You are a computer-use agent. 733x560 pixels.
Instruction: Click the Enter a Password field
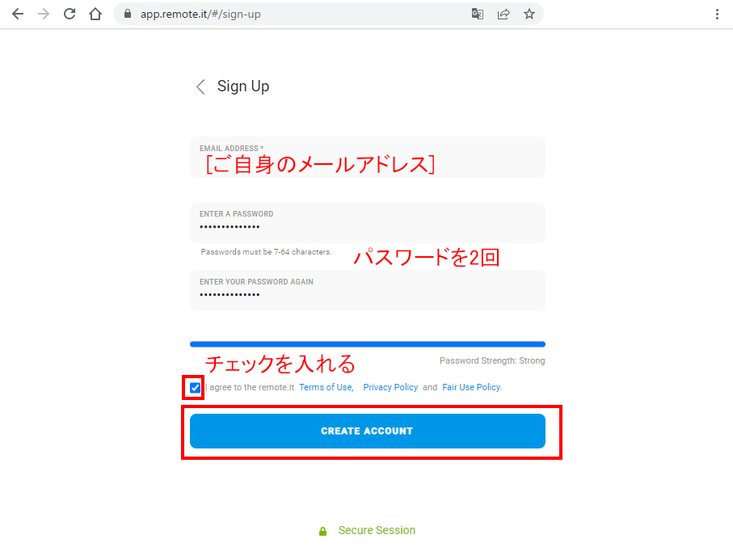pyautogui.click(x=367, y=227)
